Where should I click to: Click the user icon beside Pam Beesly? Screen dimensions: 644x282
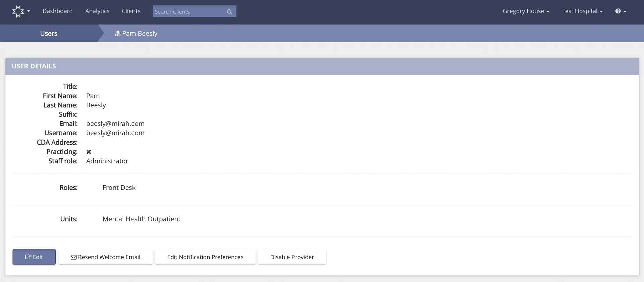[118, 34]
